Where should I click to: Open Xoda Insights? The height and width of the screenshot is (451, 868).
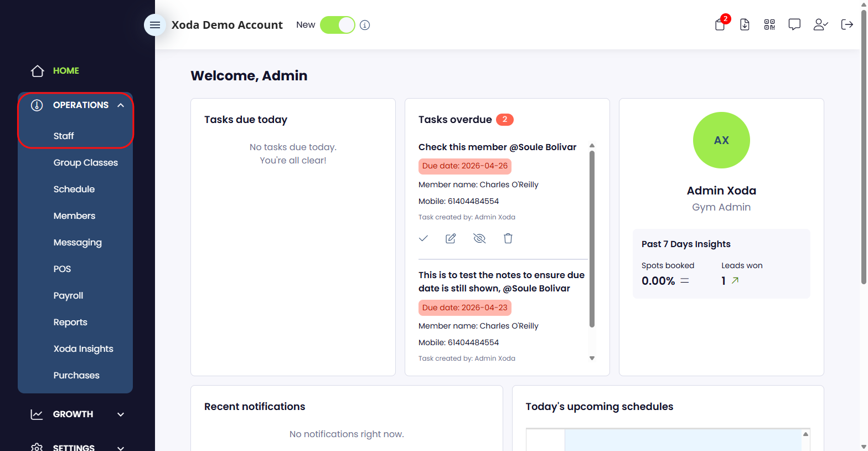click(x=83, y=348)
